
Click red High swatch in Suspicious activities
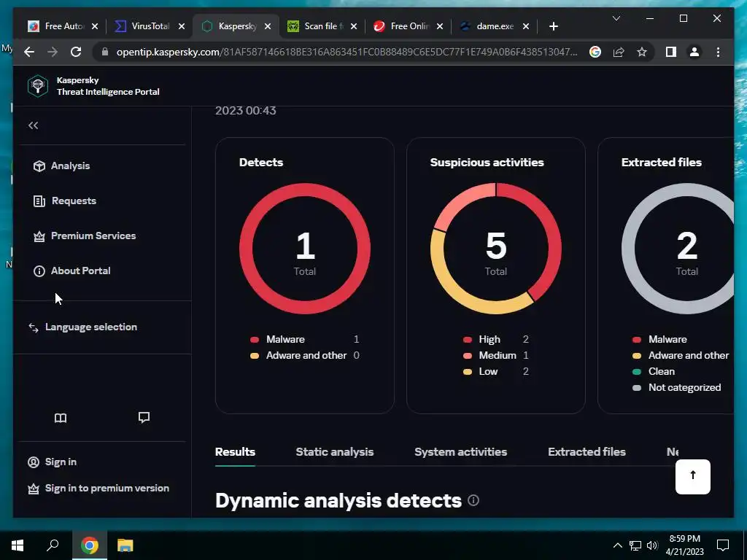pyautogui.click(x=468, y=340)
